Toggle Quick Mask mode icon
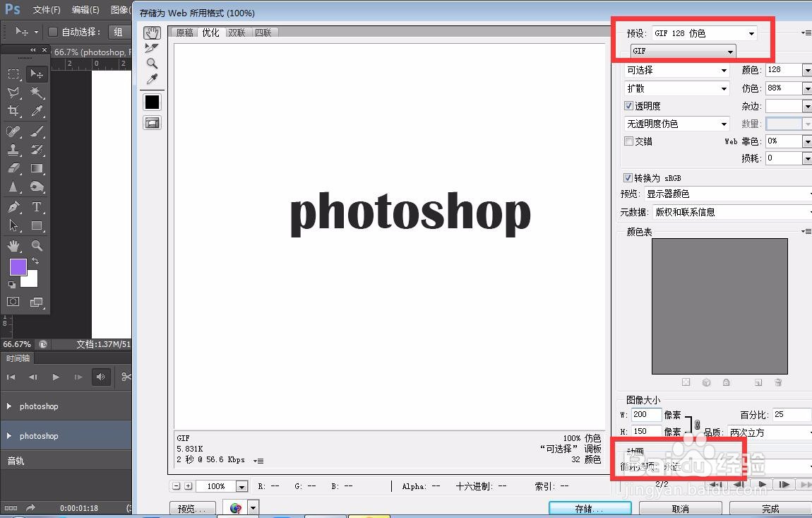 [x=13, y=302]
